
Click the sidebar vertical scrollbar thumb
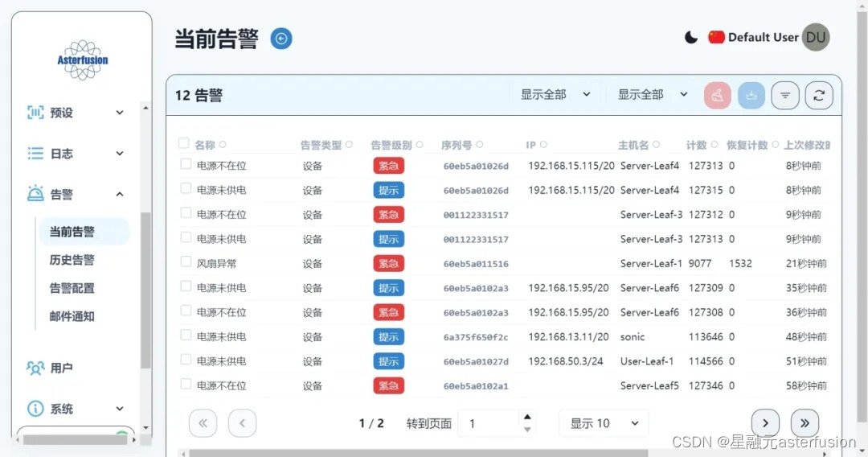(145, 290)
